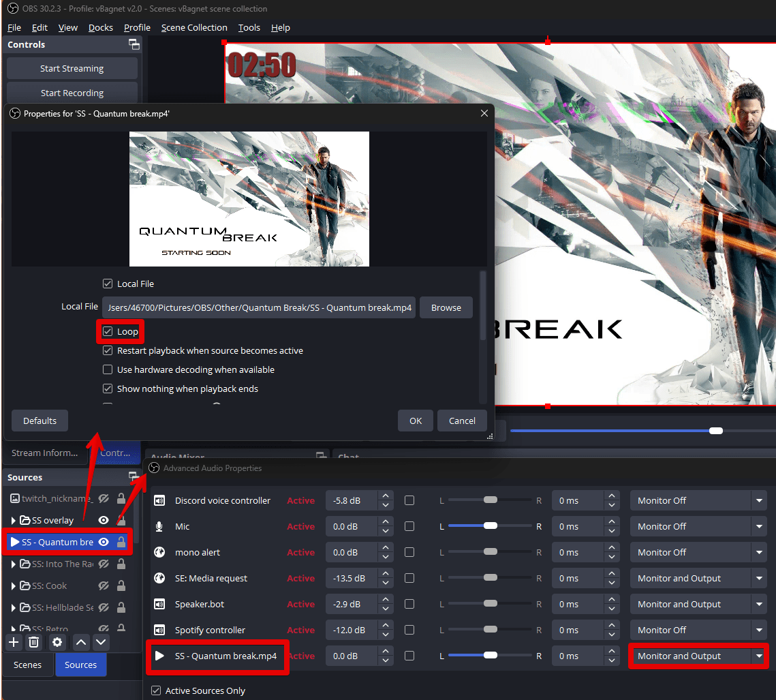Screen dimensions: 776x700
Task: Uncheck the Local File checkbox
Action: tap(108, 284)
